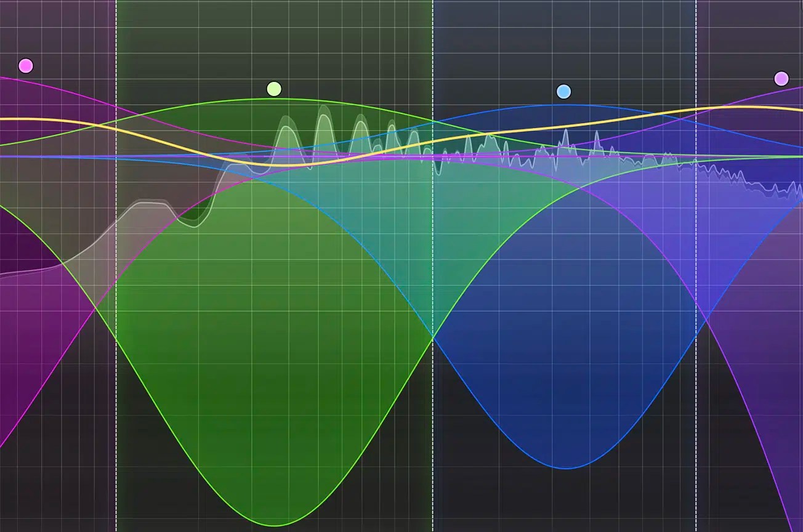Image resolution: width=803 pixels, height=532 pixels.
Task: Select the purple high-band gain handle
Action: (x=780, y=78)
